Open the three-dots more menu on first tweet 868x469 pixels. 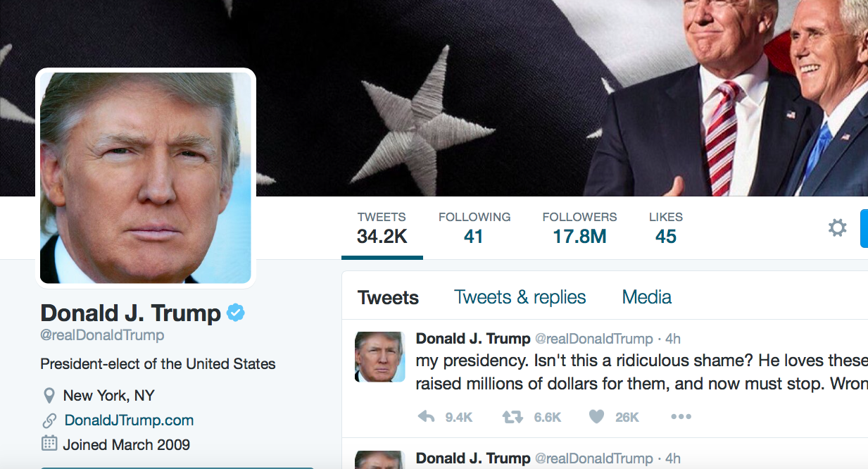[x=681, y=417]
